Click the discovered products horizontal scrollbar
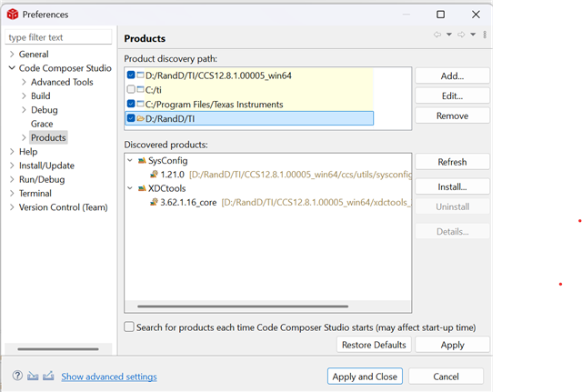The image size is (582, 392). click(243, 307)
